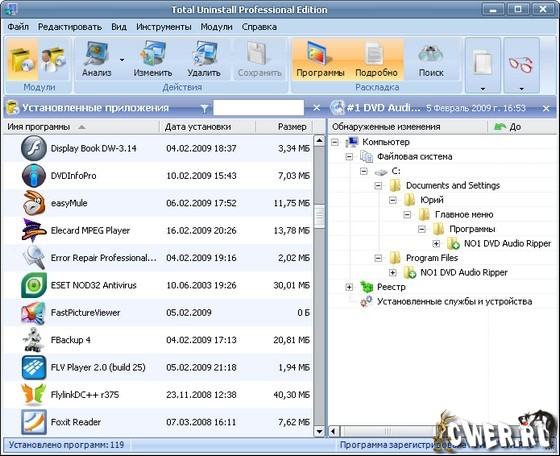Select the easyMule program icon
This screenshot has height=456, width=560.
(34, 203)
